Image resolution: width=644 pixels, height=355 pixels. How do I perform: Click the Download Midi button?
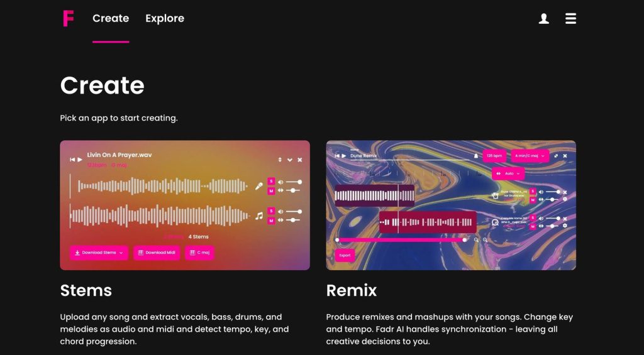[x=157, y=253]
